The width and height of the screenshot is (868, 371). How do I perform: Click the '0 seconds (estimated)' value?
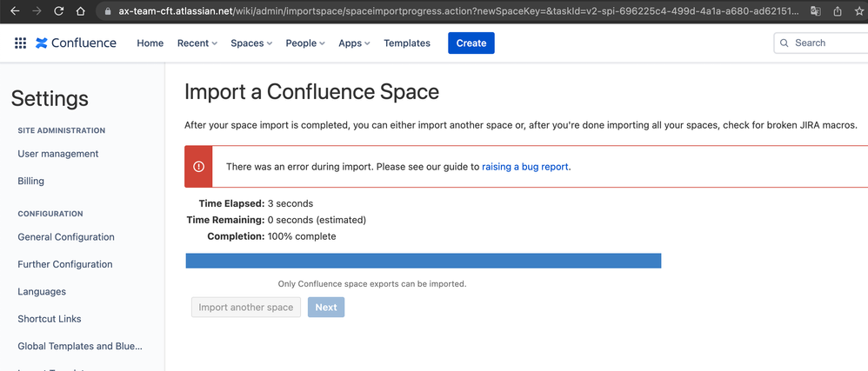(317, 220)
